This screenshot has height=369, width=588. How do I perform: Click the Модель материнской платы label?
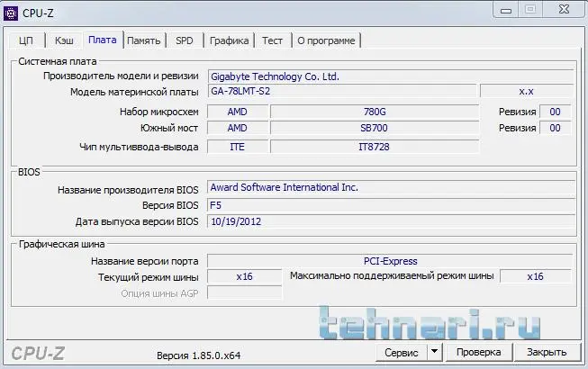[x=134, y=92]
